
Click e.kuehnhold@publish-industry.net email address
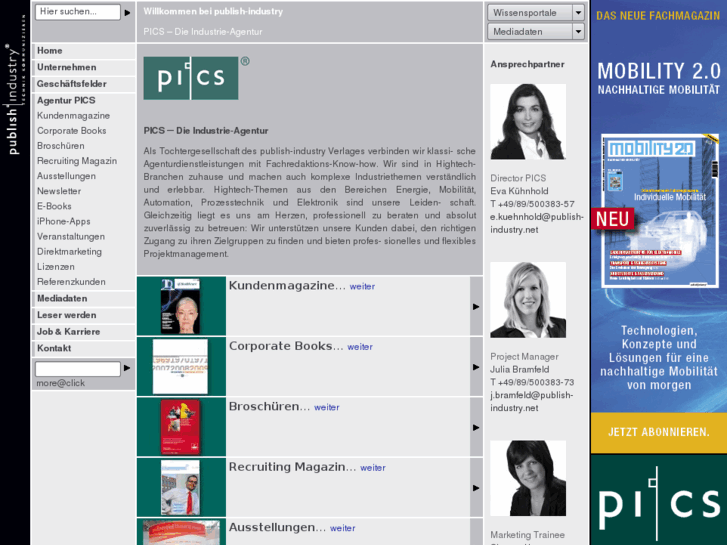point(536,223)
